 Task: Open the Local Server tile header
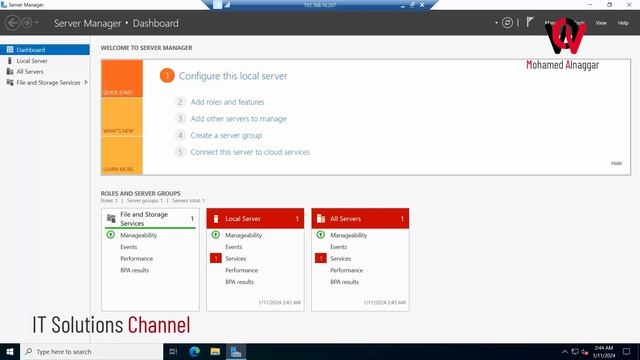pyautogui.click(x=255, y=219)
